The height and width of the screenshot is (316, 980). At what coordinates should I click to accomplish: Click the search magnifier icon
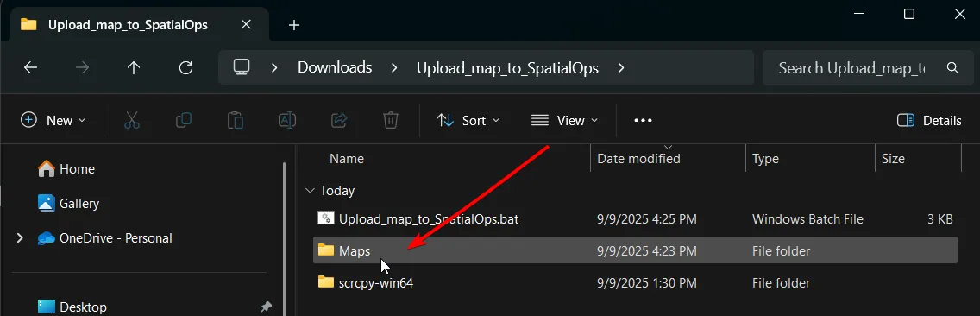click(x=952, y=67)
